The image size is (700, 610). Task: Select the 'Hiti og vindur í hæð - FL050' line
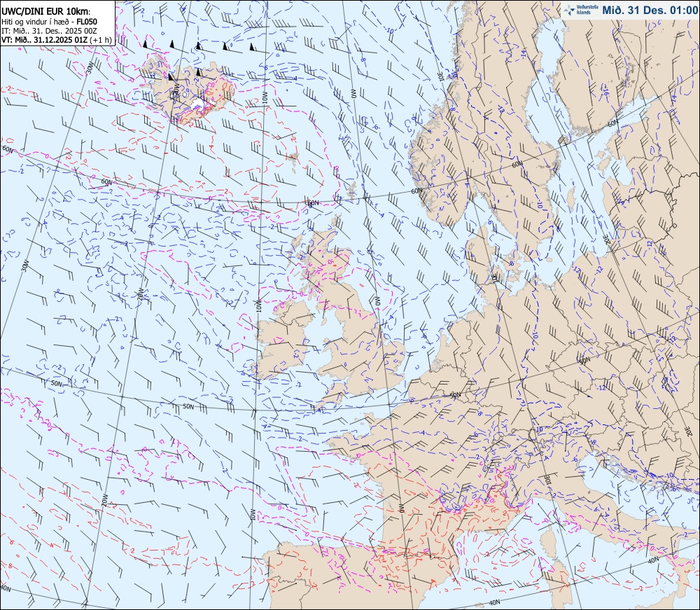point(49,22)
